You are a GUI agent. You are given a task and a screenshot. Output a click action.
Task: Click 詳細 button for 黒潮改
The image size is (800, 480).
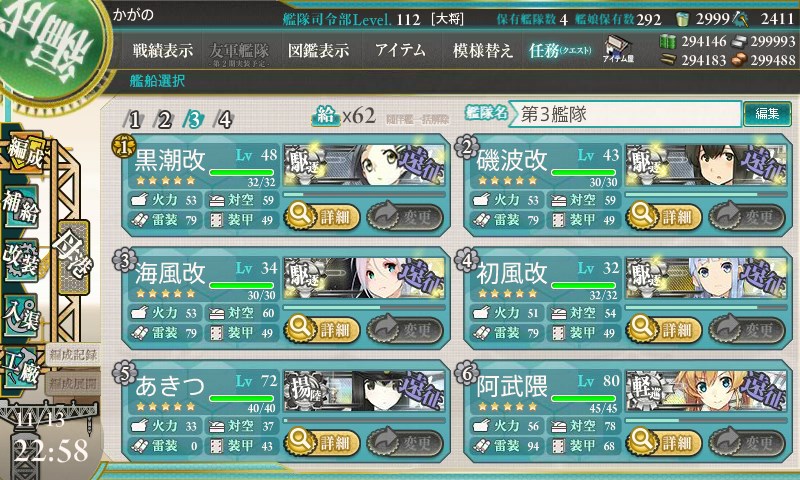[322, 216]
